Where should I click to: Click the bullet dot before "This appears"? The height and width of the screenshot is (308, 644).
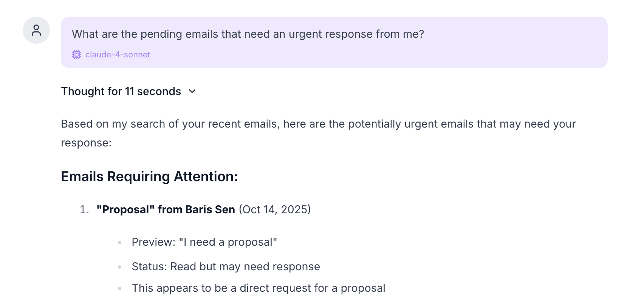pyautogui.click(x=120, y=289)
